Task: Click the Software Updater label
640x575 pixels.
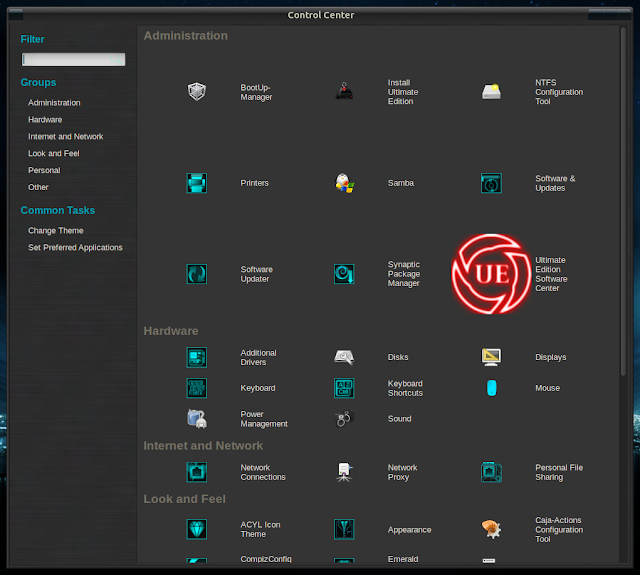Action: (x=256, y=274)
